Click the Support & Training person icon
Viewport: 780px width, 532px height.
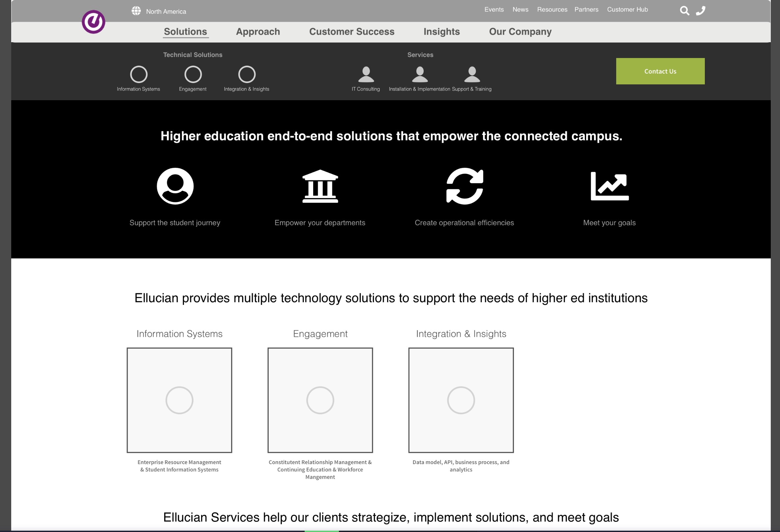click(x=472, y=74)
